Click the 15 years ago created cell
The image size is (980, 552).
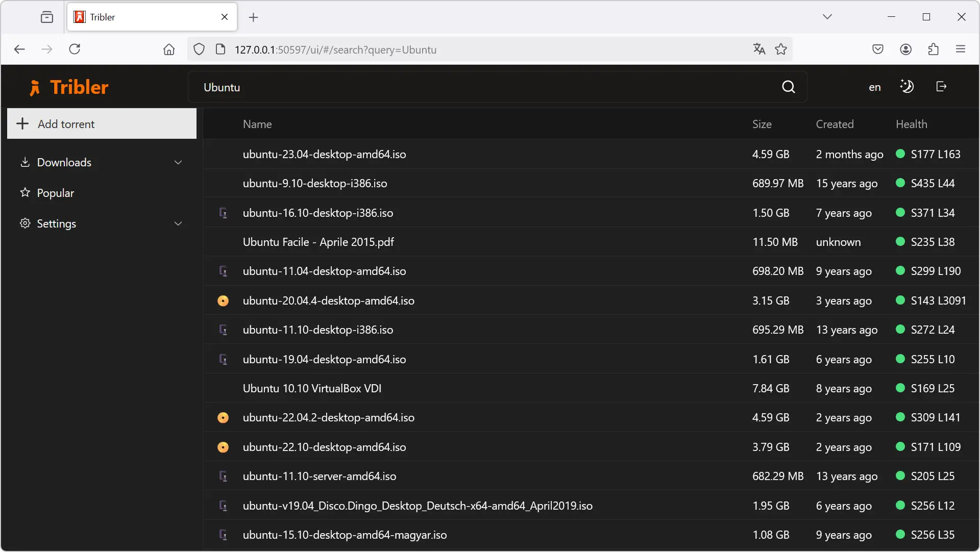(847, 183)
